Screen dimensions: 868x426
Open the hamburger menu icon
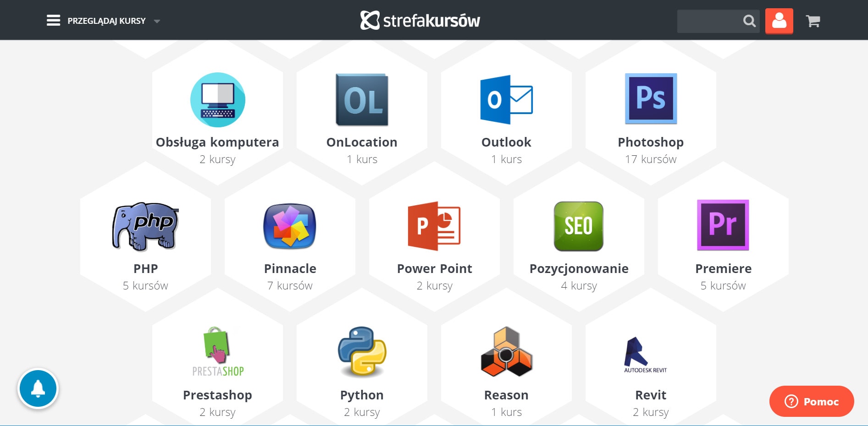pos(53,21)
